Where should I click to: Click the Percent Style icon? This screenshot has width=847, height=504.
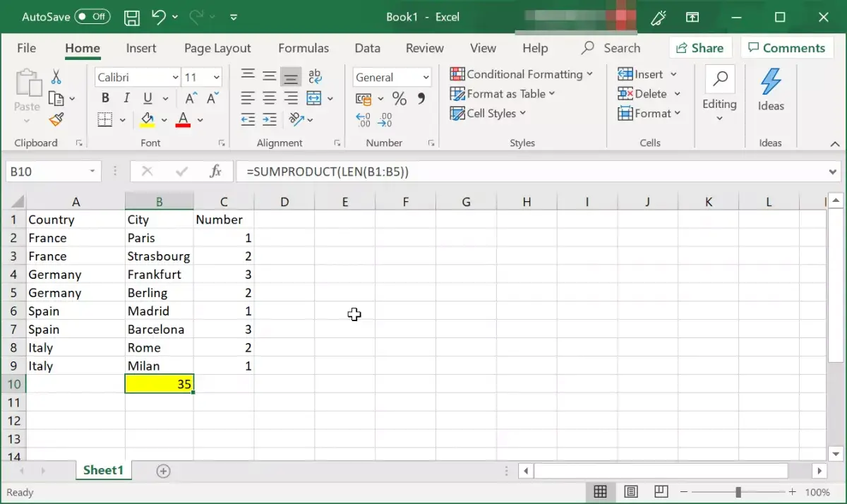point(400,99)
